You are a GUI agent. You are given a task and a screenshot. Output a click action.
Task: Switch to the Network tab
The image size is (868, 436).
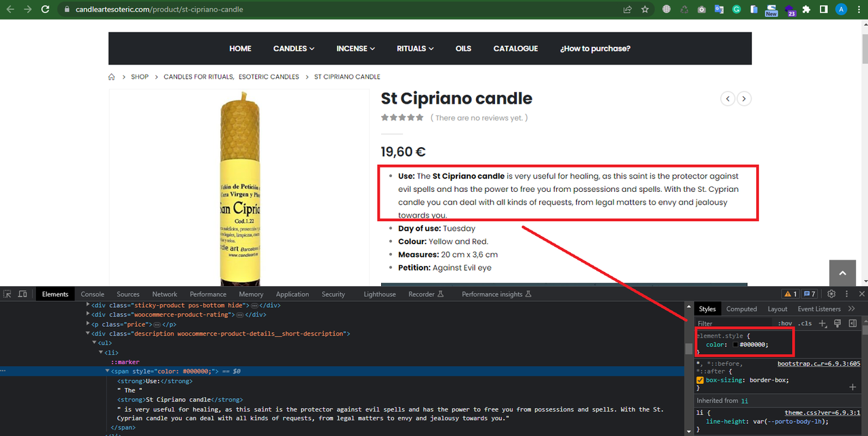tap(164, 294)
